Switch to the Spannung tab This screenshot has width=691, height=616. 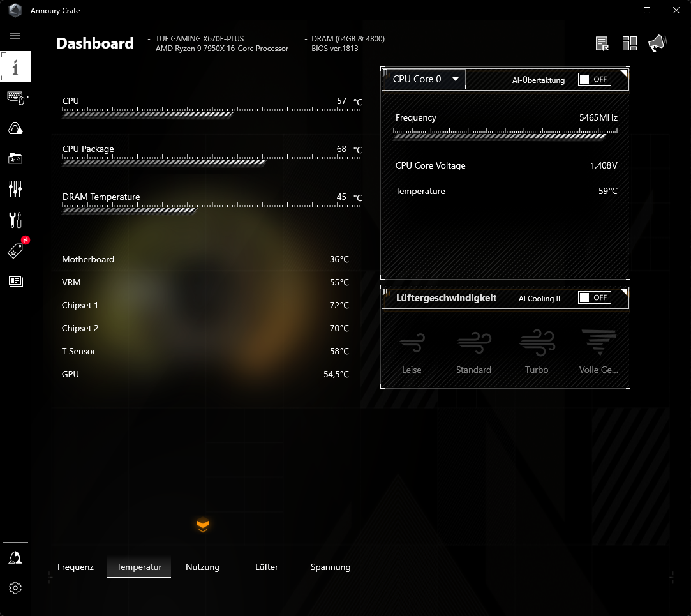(331, 567)
